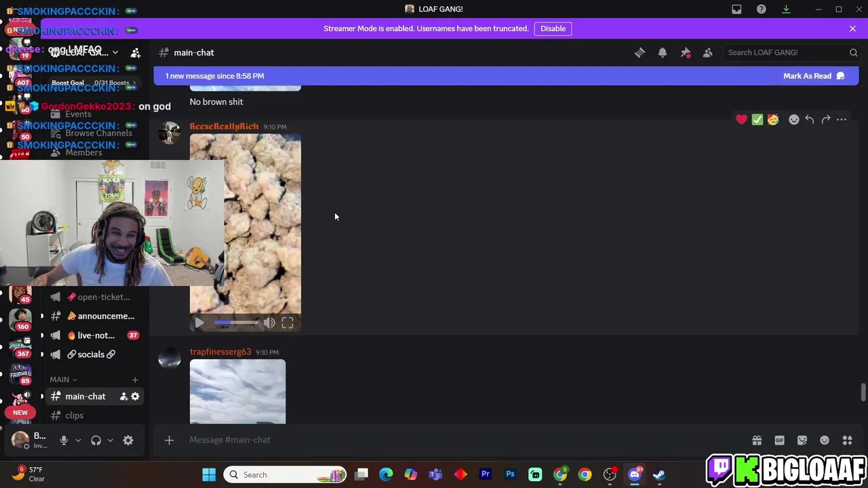Open more options for the message
Viewport: 868px width, 488px height.
tap(842, 120)
